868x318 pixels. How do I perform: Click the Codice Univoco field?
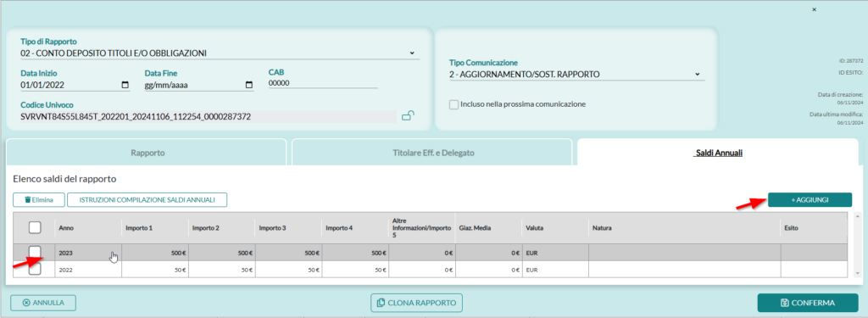point(209,117)
